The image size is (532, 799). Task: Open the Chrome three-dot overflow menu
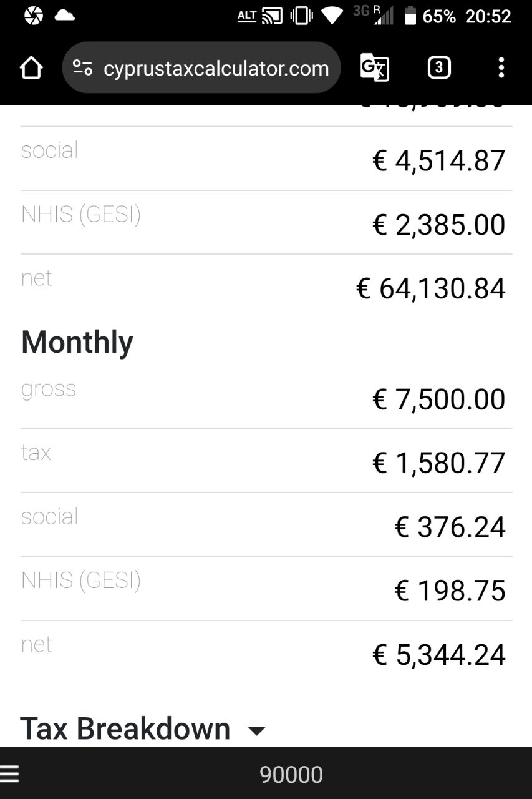tap(501, 67)
